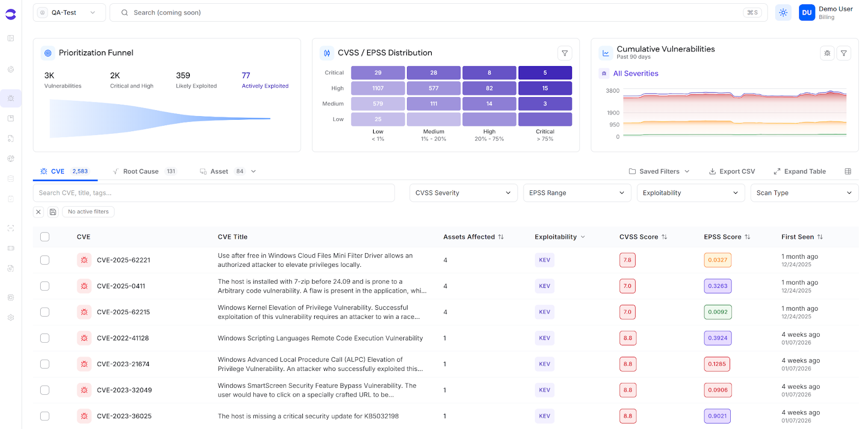
Task: Click the EPSS score 0.0092 badge
Action: 718,312
